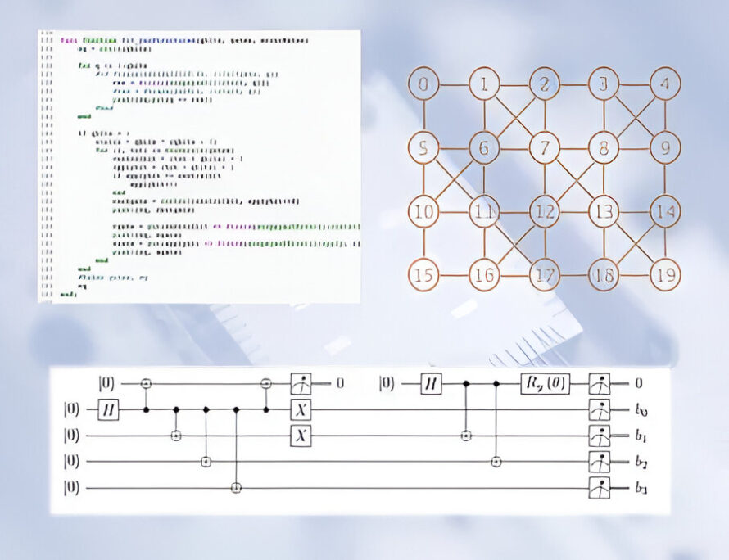Click graph node 12
Image resolution: width=729 pixels, height=560 pixels.
[x=543, y=211]
